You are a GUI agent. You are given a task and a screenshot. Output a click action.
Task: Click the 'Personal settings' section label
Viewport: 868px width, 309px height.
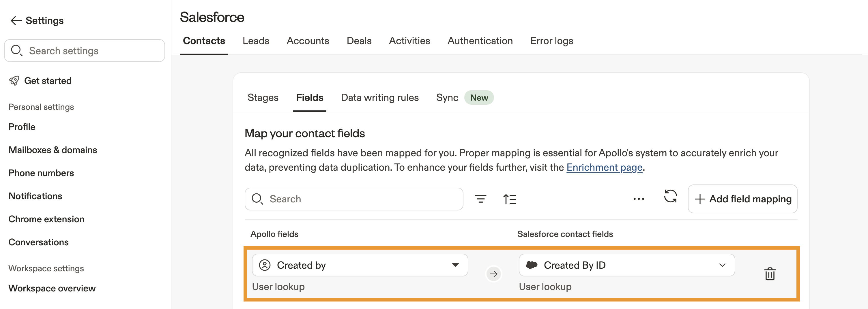click(41, 107)
